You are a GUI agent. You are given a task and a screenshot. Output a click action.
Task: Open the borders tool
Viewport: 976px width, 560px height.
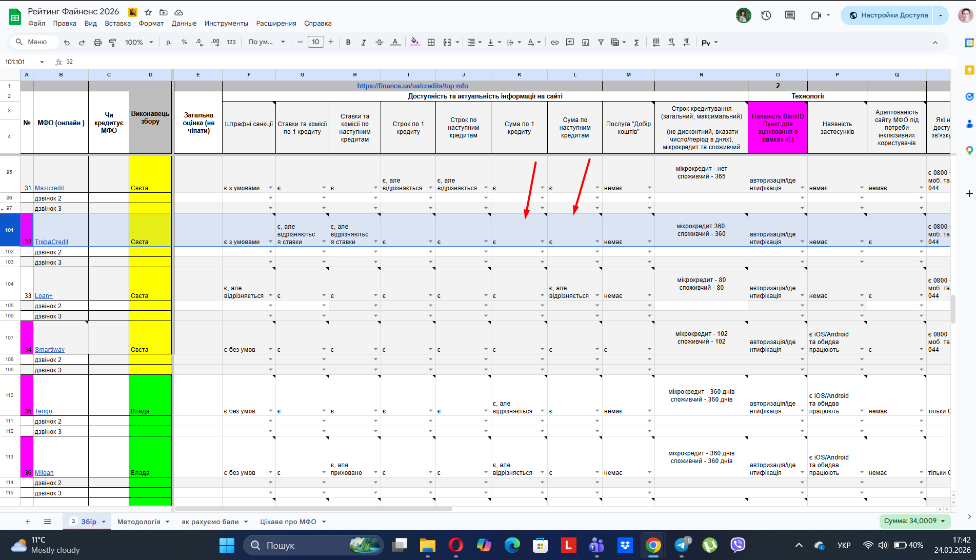431,43
